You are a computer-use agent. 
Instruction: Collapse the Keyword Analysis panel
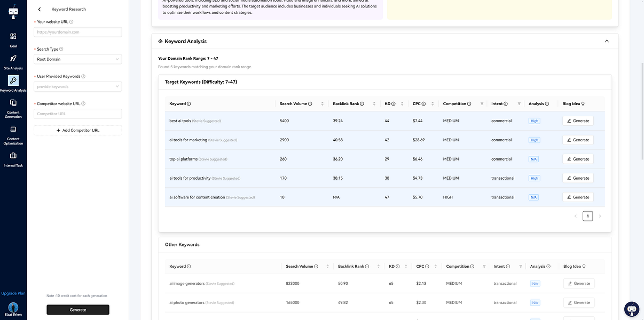coord(607,41)
